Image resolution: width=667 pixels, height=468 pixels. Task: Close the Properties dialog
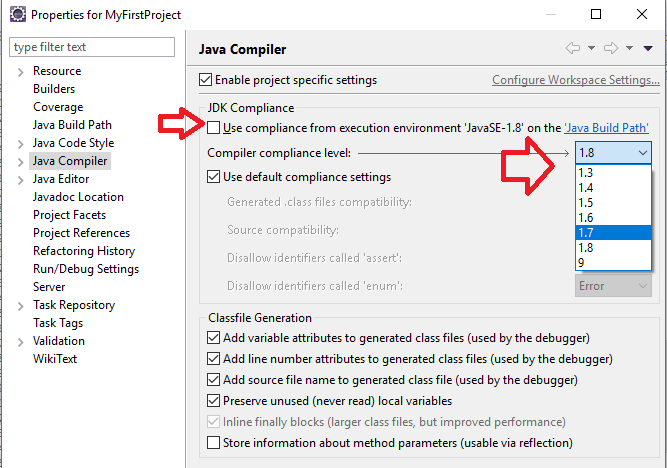pos(642,14)
